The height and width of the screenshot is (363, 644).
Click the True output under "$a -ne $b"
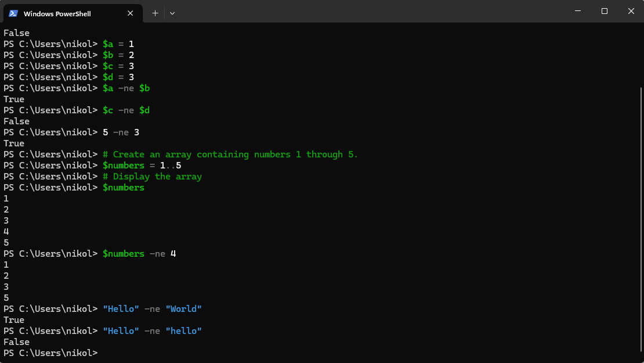(x=14, y=99)
